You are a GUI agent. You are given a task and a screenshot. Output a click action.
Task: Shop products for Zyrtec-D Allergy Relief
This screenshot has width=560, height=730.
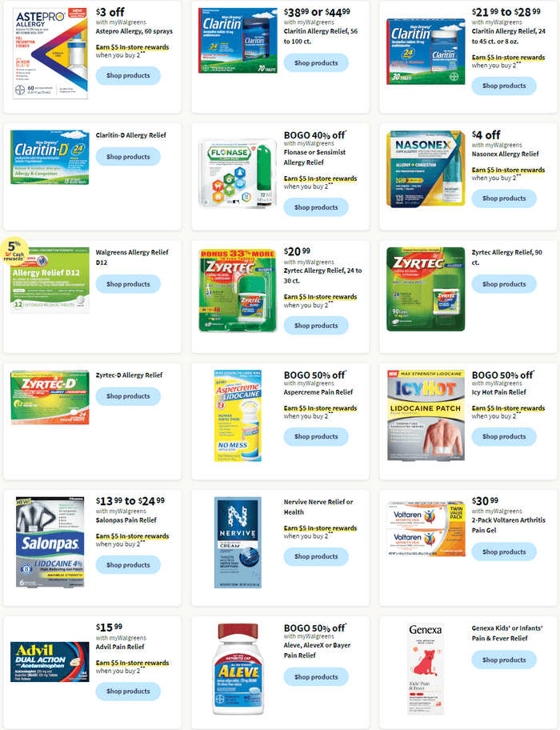click(128, 396)
